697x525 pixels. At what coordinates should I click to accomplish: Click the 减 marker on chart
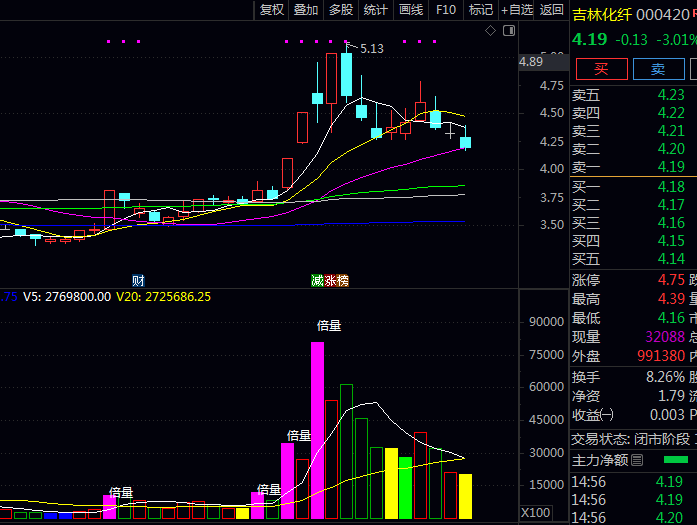click(x=317, y=281)
